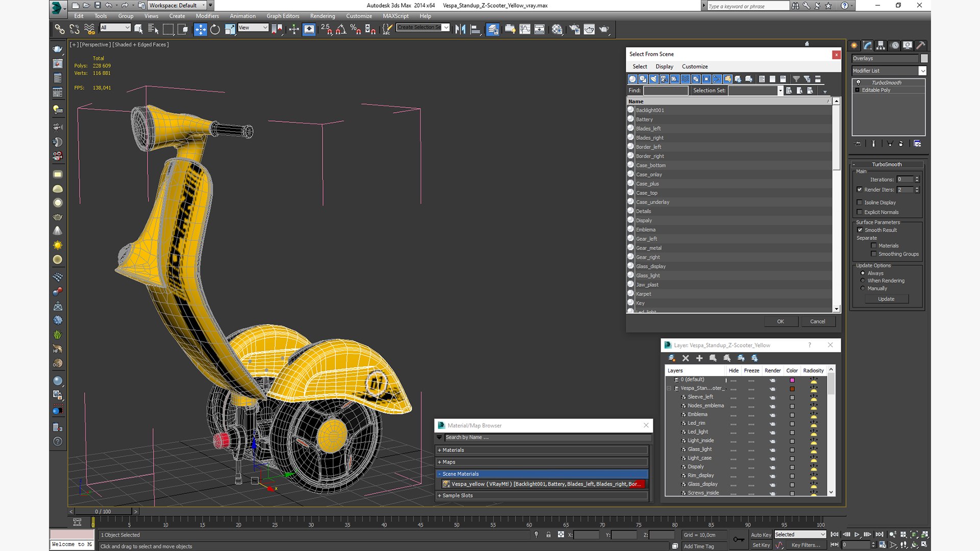Open Select by Name tool
Screen dimensions: 980x551
coord(153,29)
